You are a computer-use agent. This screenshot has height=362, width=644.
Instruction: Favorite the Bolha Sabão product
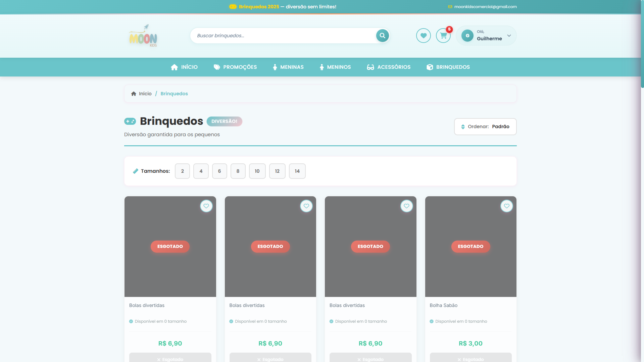(x=506, y=206)
